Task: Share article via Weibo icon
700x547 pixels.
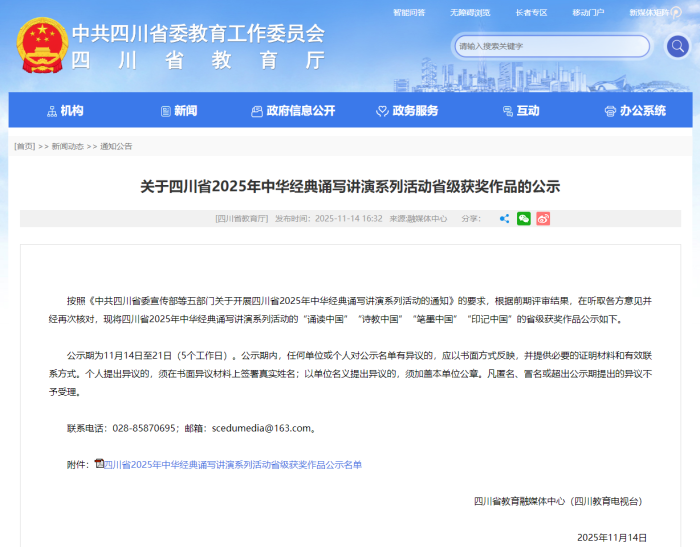Action: point(543,218)
